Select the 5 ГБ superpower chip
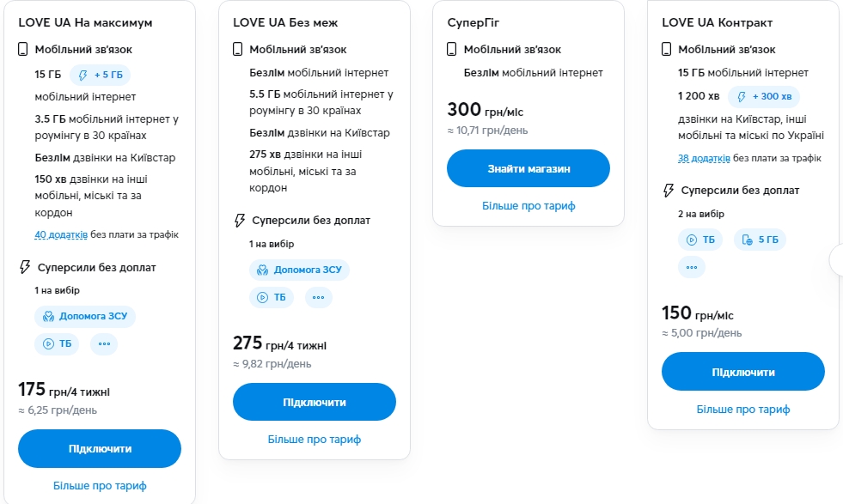This screenshot has height=504, width=843. click(x=761, y=240)
